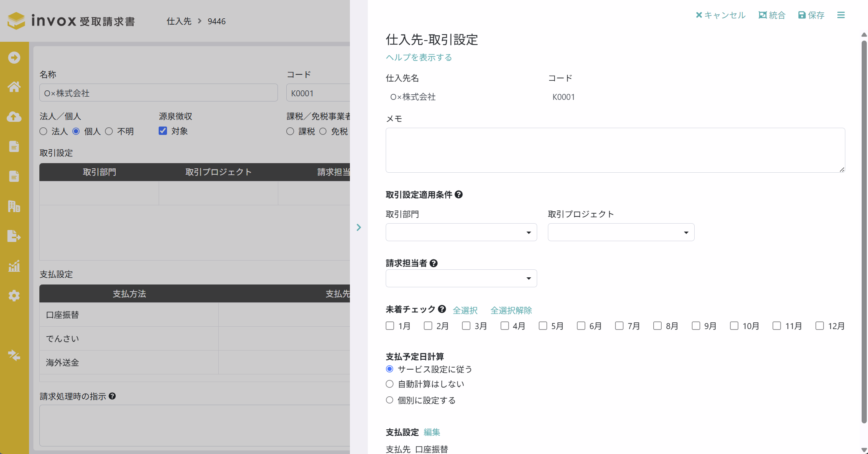
Task: Click キャンセル to discard changes
Action: tap(720, 15)
